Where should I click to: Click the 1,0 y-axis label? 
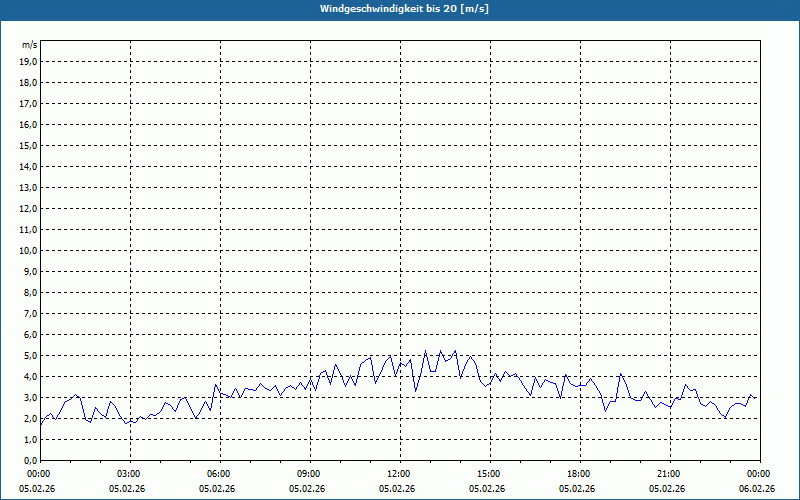(31, 439)
